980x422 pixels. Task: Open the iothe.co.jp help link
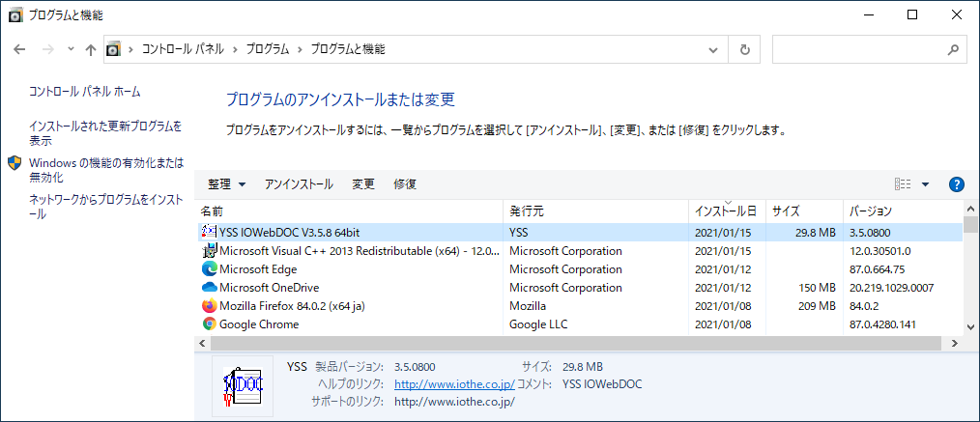(454, 384)
